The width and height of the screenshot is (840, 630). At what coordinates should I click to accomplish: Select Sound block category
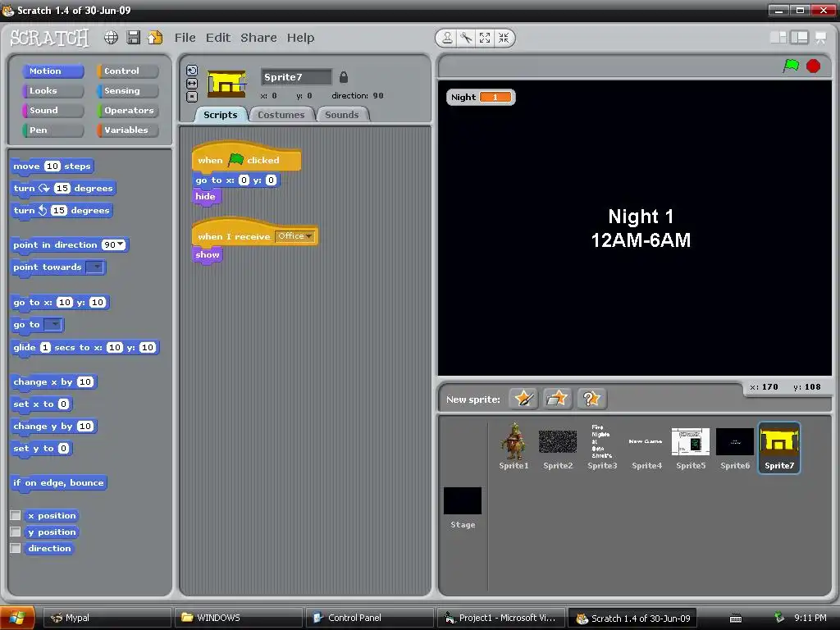(53, 111)
